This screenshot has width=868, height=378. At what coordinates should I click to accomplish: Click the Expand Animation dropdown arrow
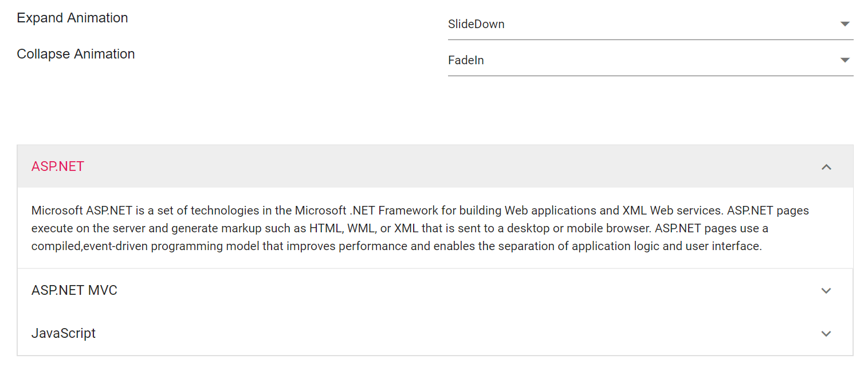click(x=845, y=24)
